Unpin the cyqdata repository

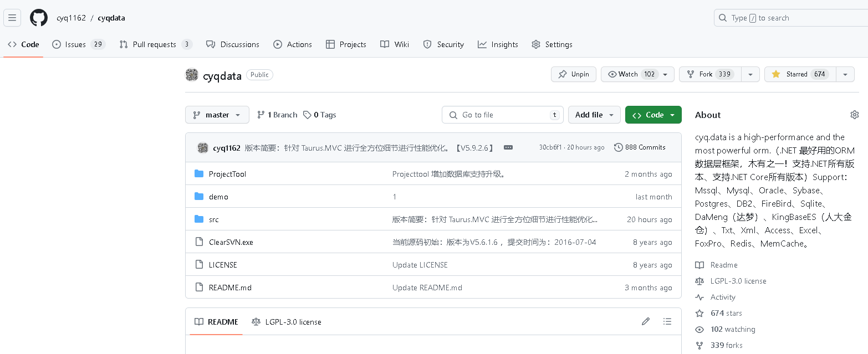(x=573, y=74)
